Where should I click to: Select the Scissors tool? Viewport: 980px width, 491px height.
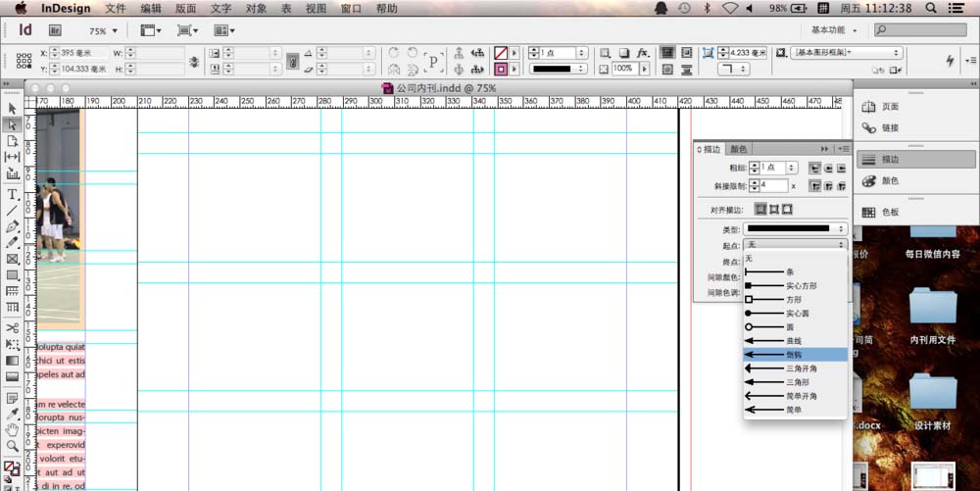(13, 327)
